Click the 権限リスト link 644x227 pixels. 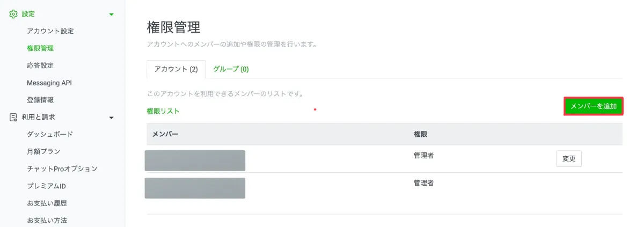pos(163,111)
